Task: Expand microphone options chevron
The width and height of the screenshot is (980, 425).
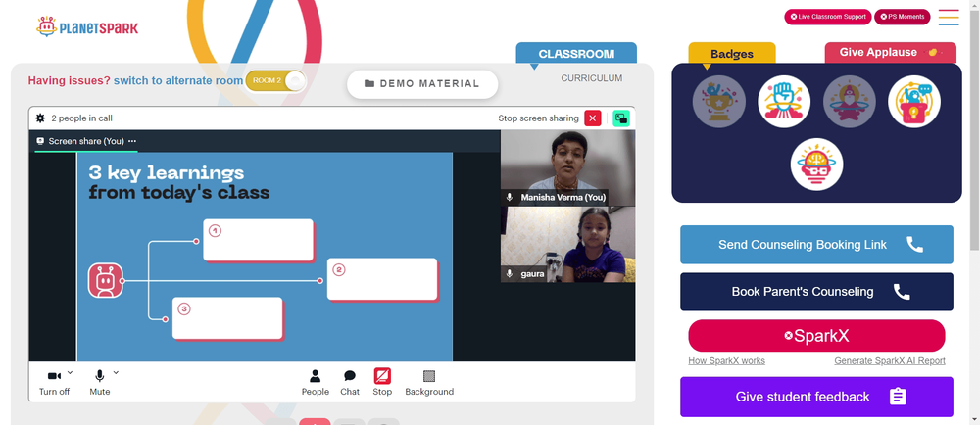Action: click(116, 372)
